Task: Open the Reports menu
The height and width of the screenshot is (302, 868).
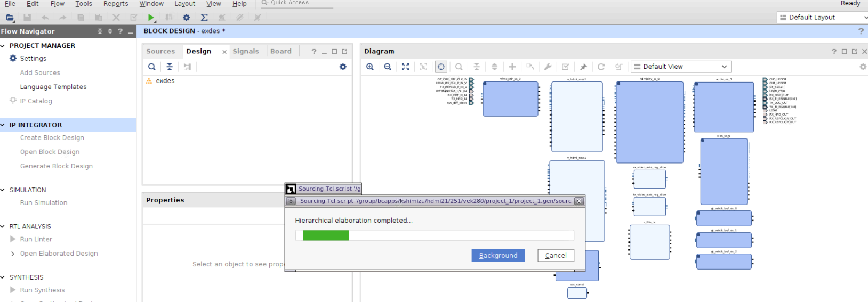Action: tap(116, 4)
